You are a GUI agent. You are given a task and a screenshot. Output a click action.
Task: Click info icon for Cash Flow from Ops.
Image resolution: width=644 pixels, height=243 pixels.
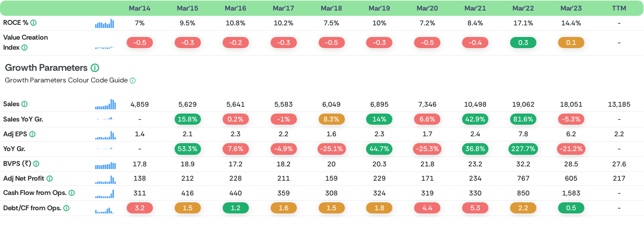coord(71,193)
